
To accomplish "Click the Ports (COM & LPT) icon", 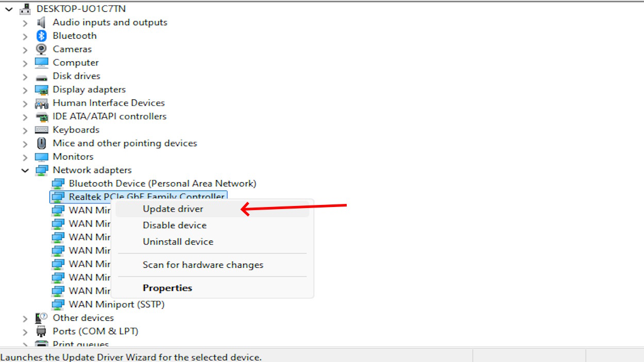I will tap(41, 331).
